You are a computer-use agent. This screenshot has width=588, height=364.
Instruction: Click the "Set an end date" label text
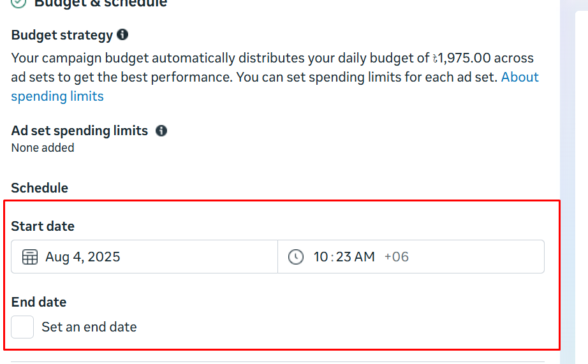pos(89,327)
